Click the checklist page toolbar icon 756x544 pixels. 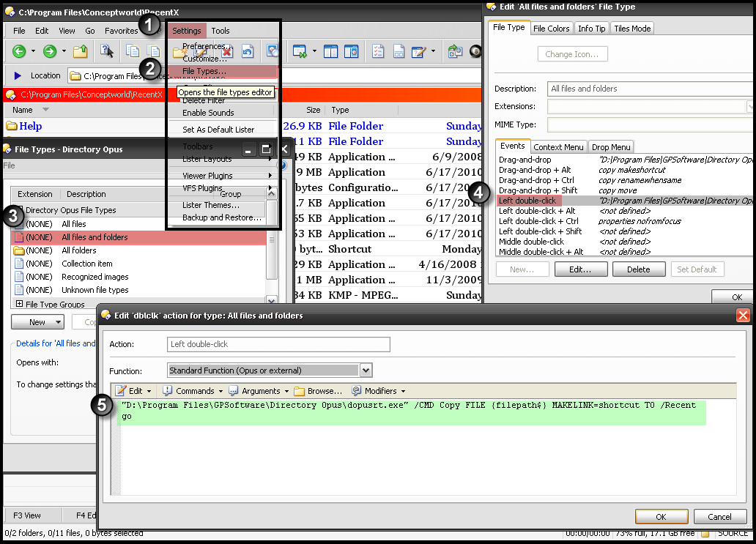[378, 51]
